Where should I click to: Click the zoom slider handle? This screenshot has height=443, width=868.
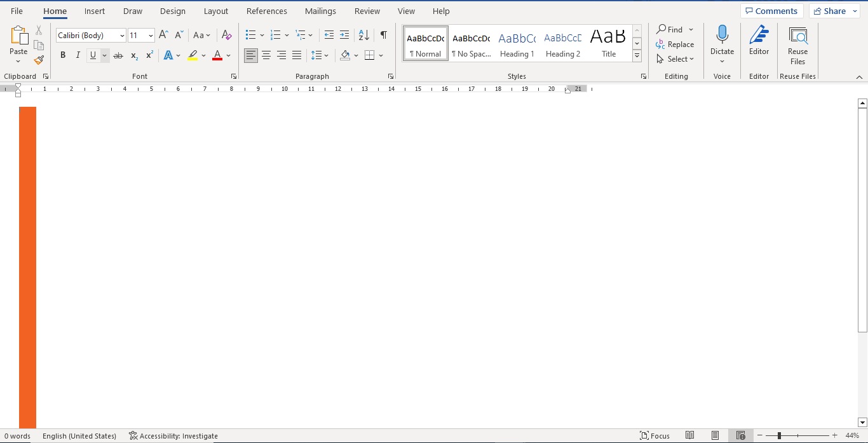[x=779, y=435]
